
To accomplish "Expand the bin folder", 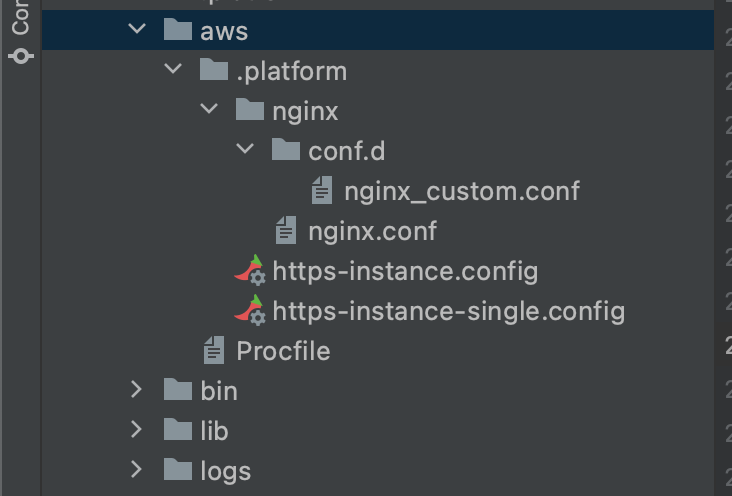I will click(x=137, y=390).
